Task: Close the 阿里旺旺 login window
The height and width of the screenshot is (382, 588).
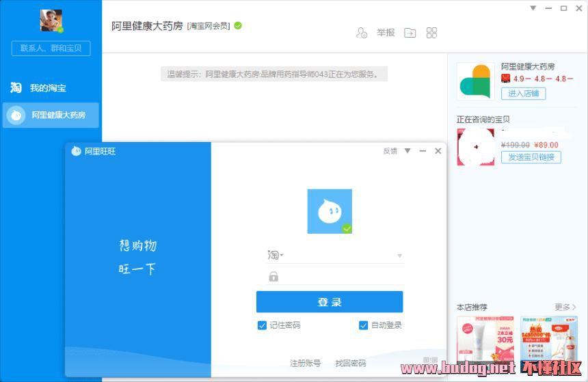Action: coord(438,151)
